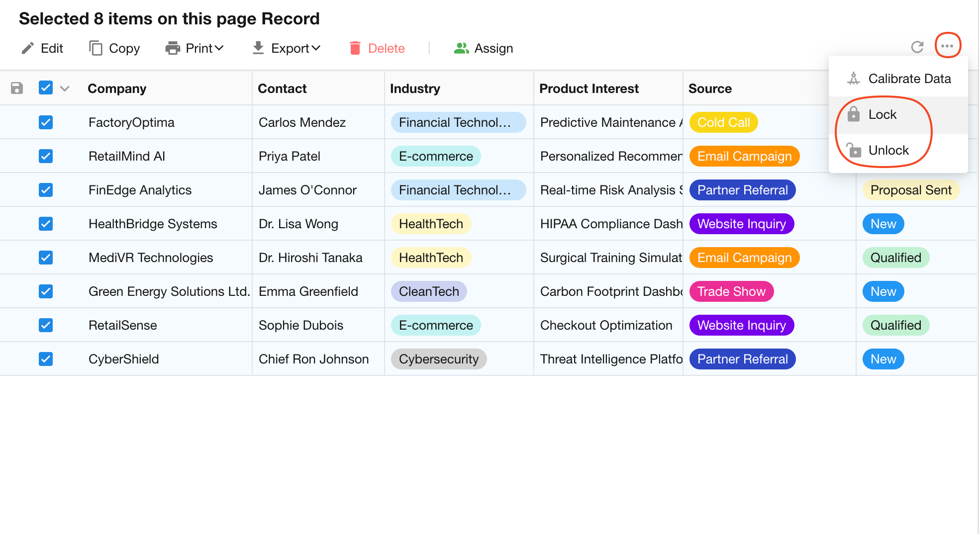This screenshot has width=980, height=534.
Task: Toggle the select-all checkbox in header
Action: coord(46,88)
